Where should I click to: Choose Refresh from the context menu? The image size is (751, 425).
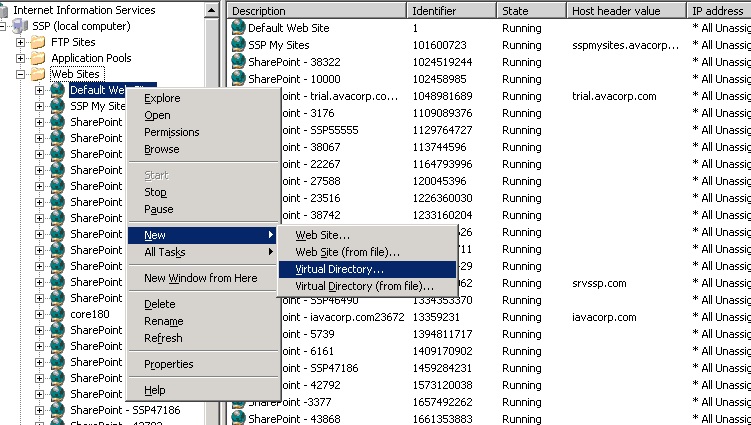204,338
